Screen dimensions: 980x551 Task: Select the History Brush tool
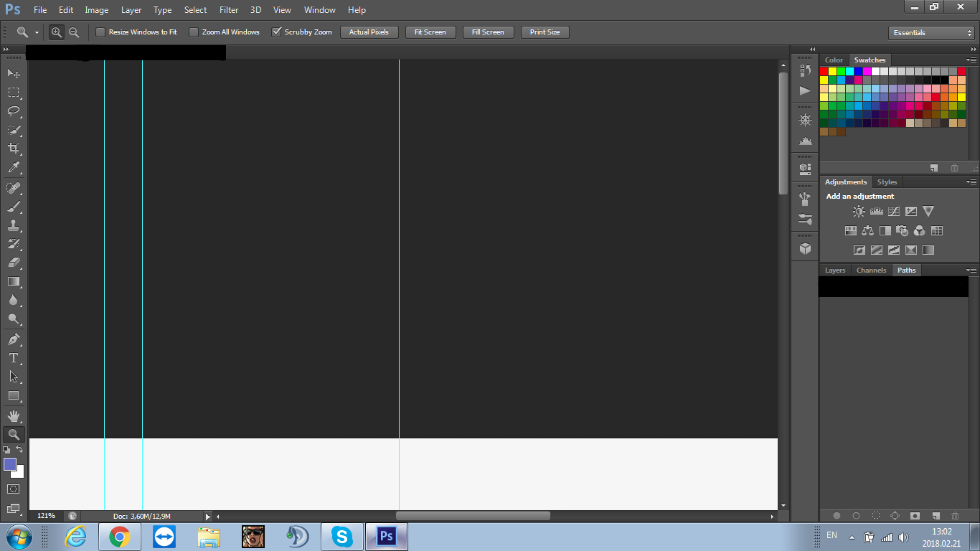(x=14, y=244)
